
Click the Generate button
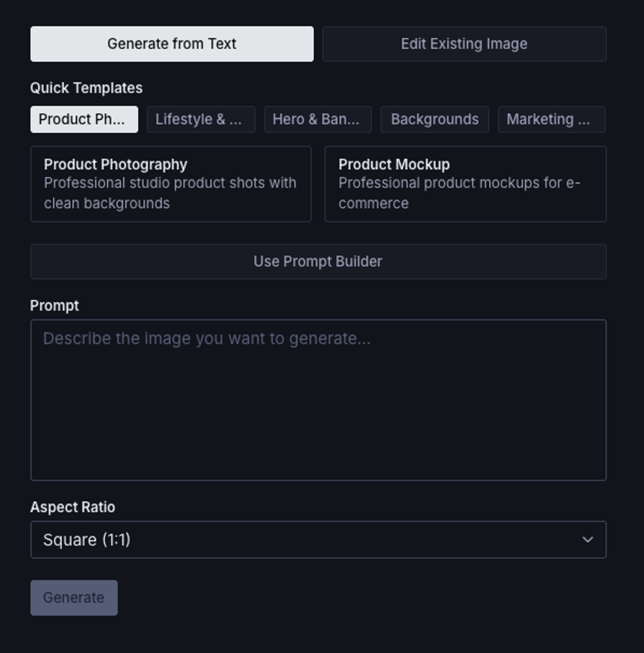coord(74,597)
